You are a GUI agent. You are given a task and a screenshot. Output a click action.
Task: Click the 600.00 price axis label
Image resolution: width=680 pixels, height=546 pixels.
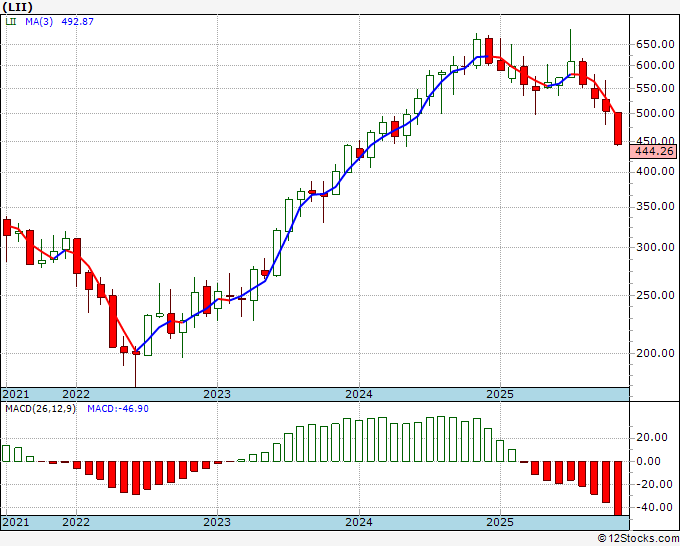[655, 65]
